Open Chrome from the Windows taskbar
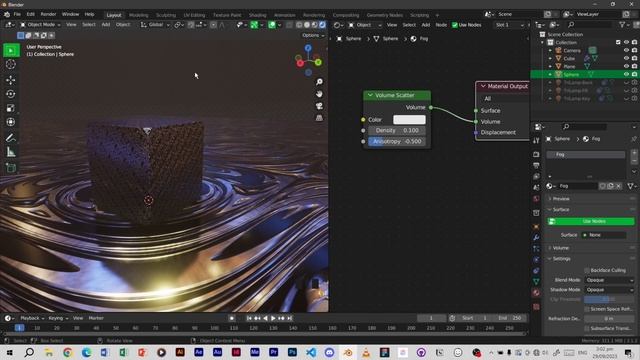Screen dimensions: 640x360 [x=67, y=352]
